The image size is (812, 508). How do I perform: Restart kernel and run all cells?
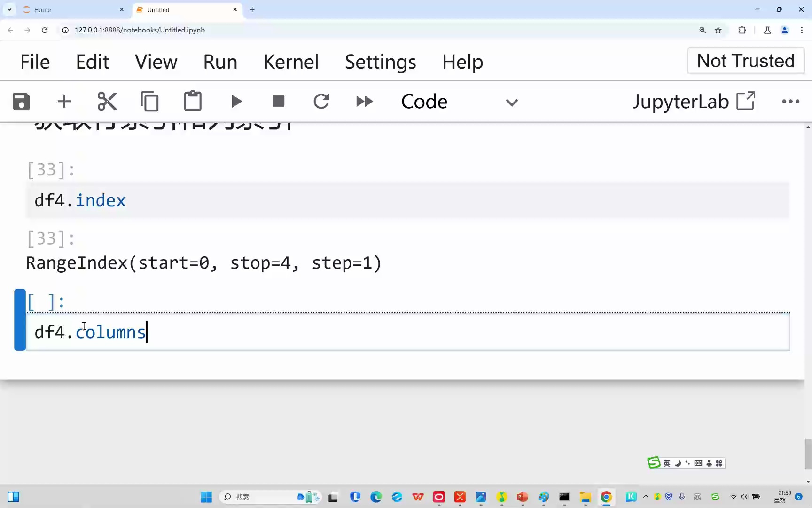(364, 102)
